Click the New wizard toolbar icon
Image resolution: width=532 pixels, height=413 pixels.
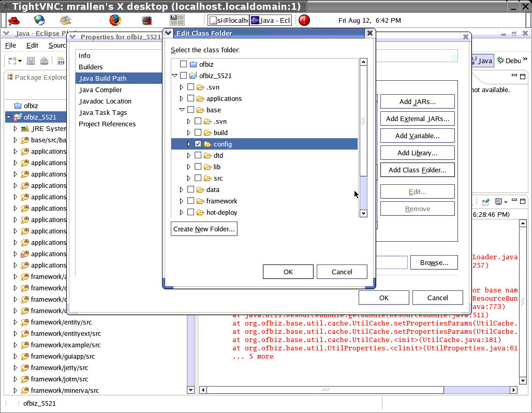point(12,61)
